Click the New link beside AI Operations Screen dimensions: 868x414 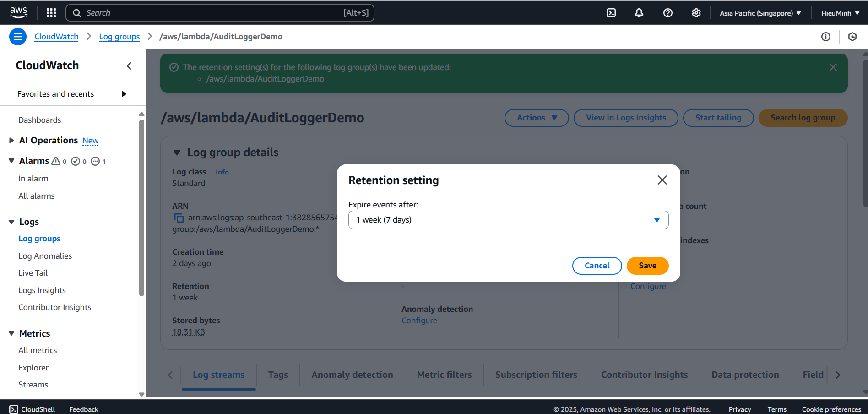click(91, 141)
